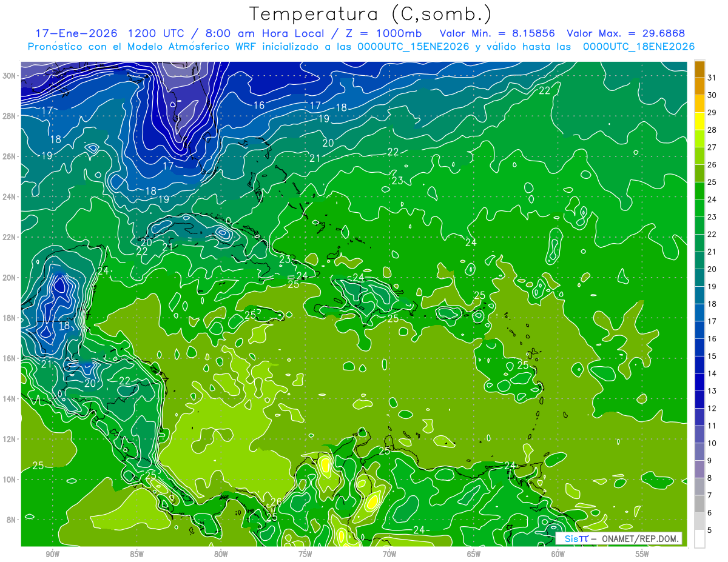The height and width of the screenshot is (562, 728).
Task: Click the color scale label '8'
Action: [x=710, y=478]
